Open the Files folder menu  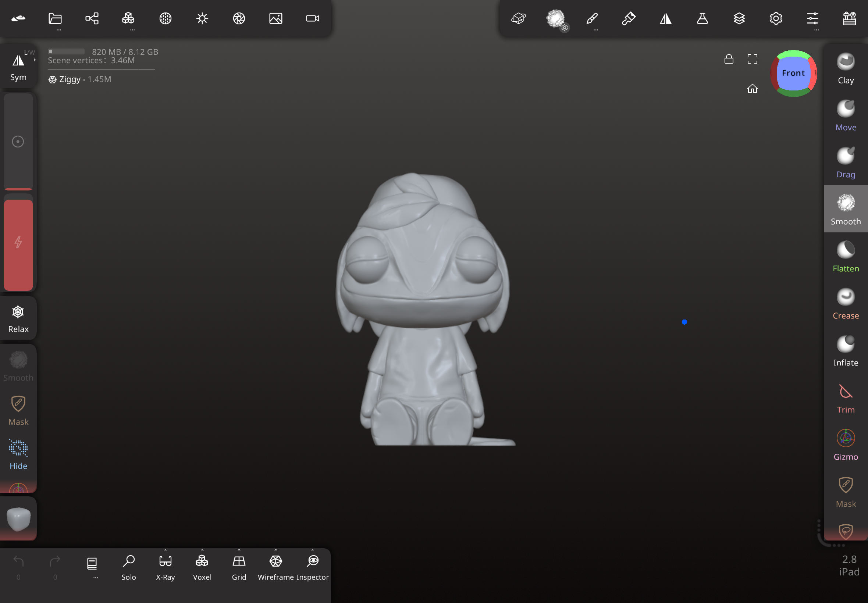(x=55, y=18)
